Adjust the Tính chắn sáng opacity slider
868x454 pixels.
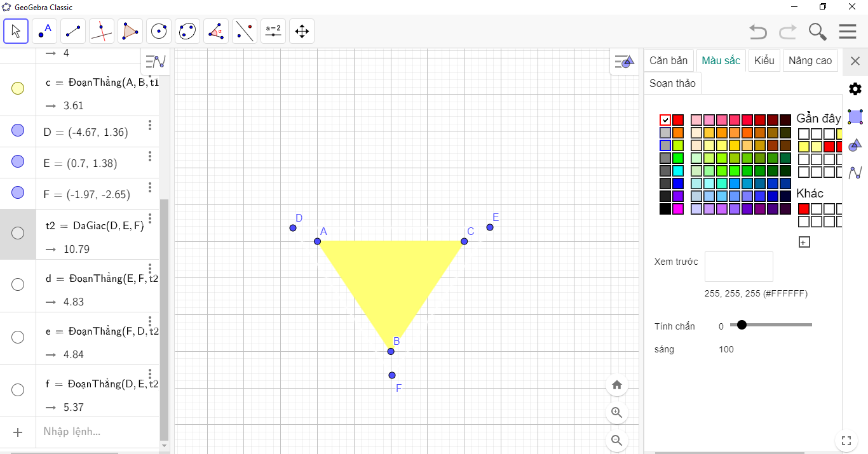pyautogui.click(x=741, y=325)
